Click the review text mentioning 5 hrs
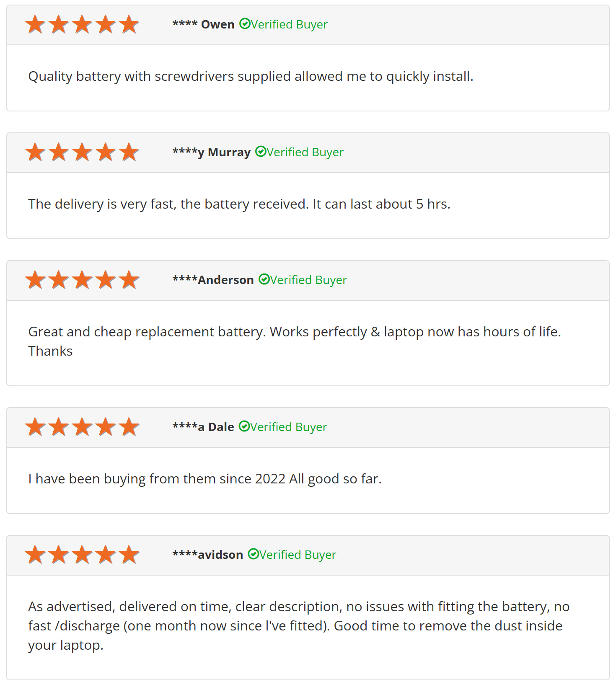 coord(239,204)
